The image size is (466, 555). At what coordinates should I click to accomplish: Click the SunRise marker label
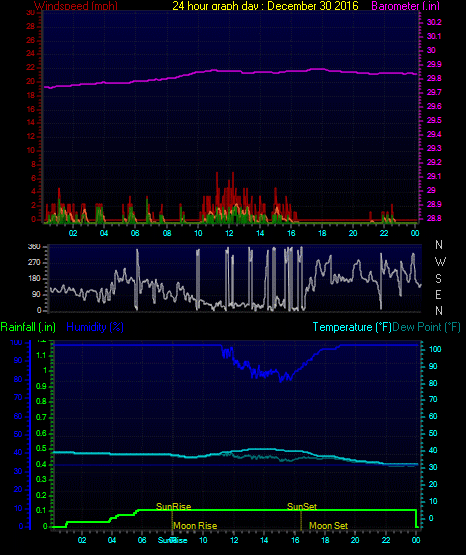tap(173, 507)
